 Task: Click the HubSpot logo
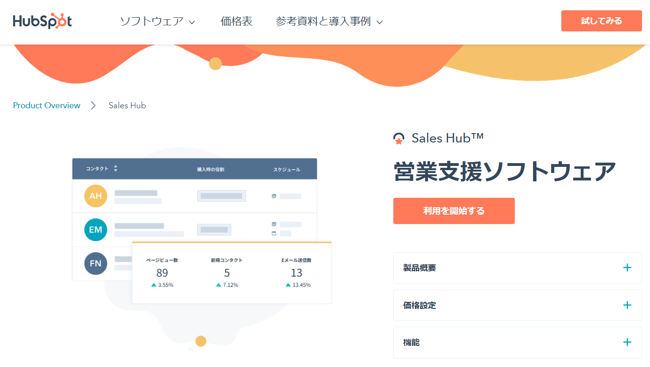[42, 21]
